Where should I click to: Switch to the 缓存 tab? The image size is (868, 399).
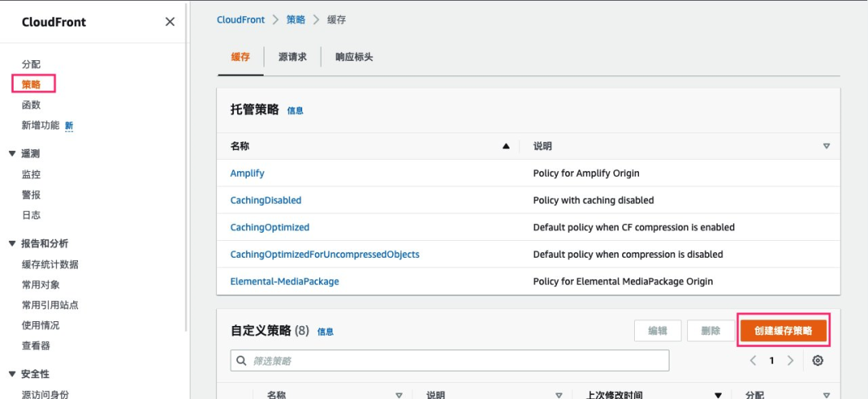coord(240,57)
